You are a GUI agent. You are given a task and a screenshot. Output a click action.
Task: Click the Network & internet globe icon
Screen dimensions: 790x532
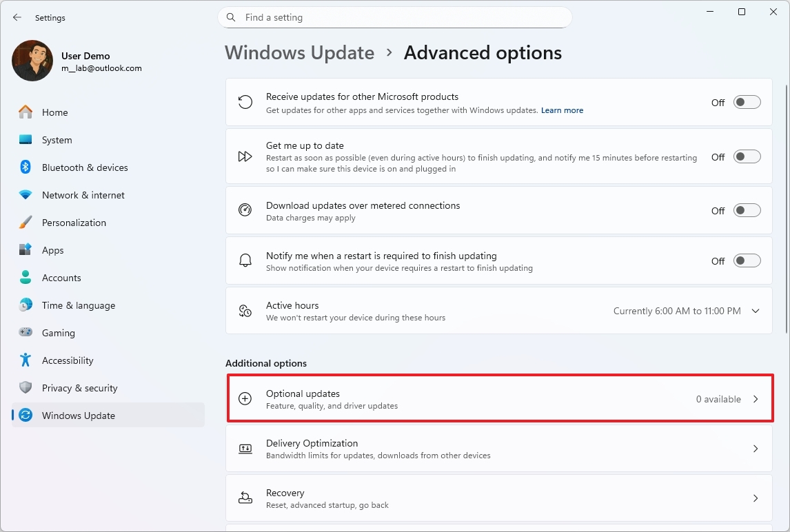coord(26,195)
